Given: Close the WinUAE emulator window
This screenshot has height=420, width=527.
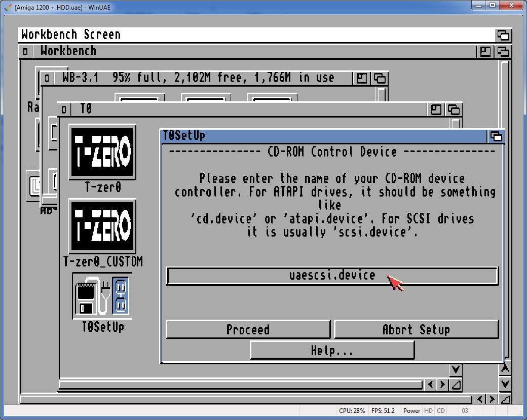Looking at the screenshot, I should point(511,6).
